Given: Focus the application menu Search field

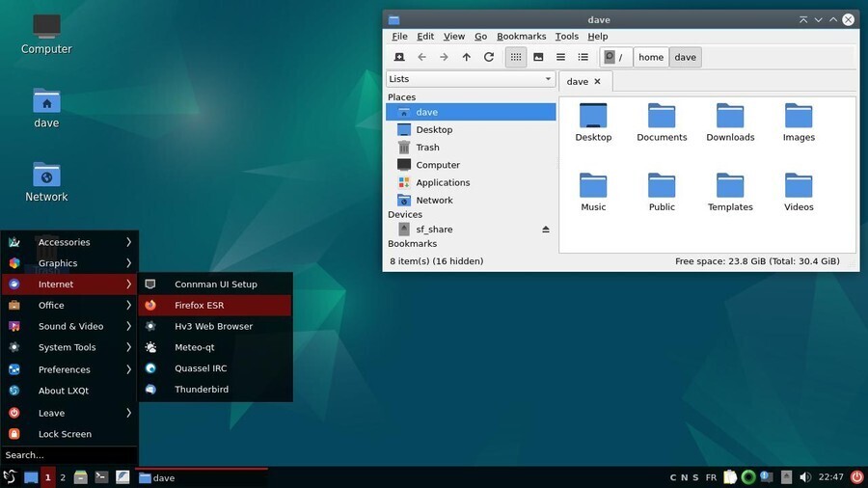Looking at the screenshot, I should coord(69,455).
